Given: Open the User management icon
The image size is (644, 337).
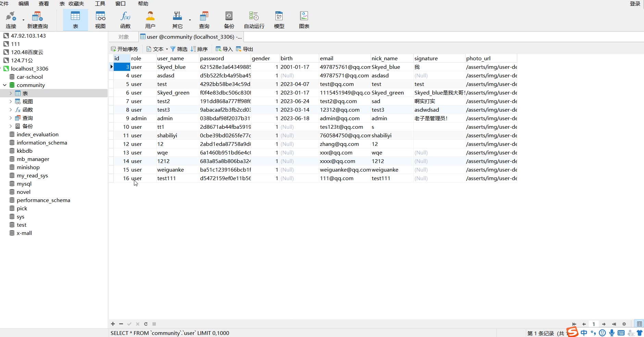Looking at the screenshot, I should [150, 20].
